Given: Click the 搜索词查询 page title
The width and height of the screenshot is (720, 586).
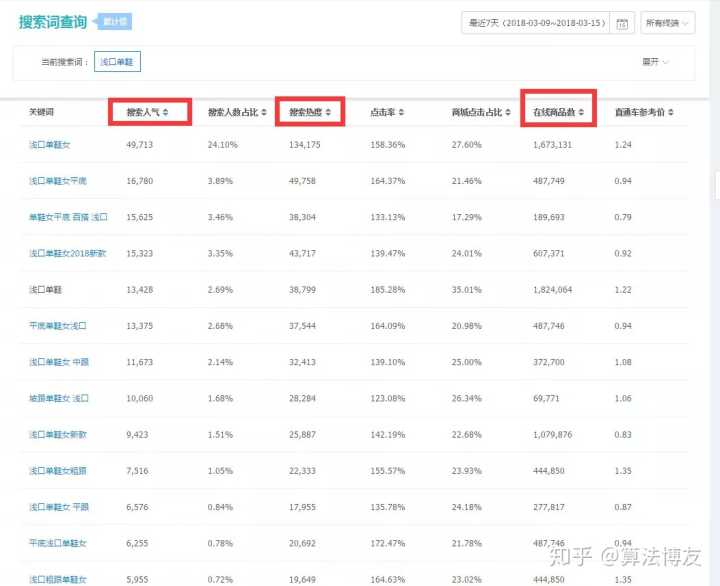Looking at the screenshot, I should pos(53,22).
